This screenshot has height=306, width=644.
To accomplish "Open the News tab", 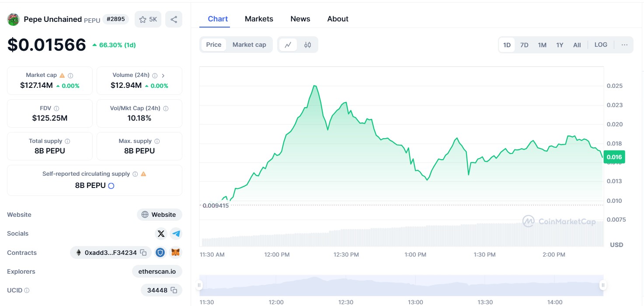I will click(300, 19).
